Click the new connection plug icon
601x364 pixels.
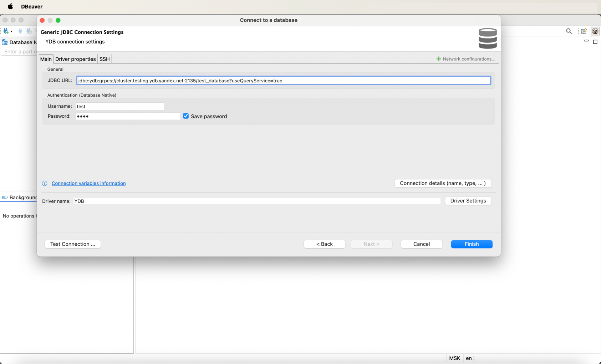[x=6, y=31]
